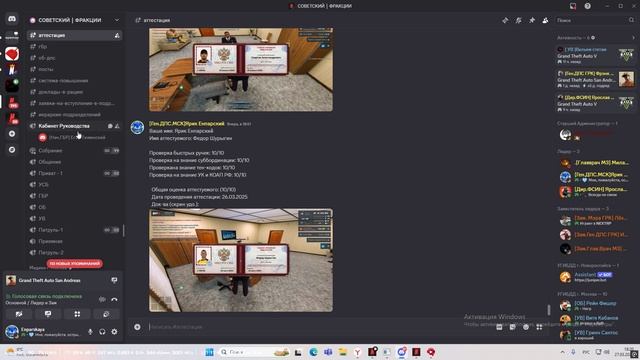
Task: Select the аттестация channel in sidebar
Action: tap(75, 36)
